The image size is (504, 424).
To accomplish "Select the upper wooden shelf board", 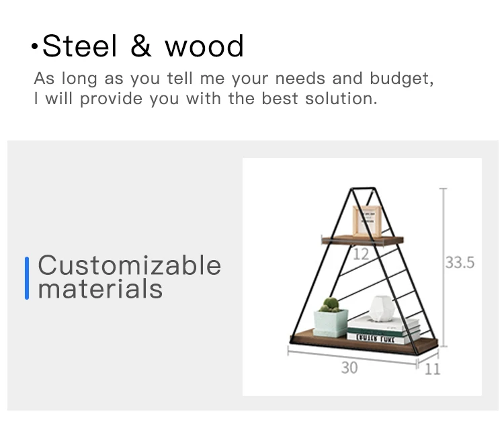I will 362,240.
